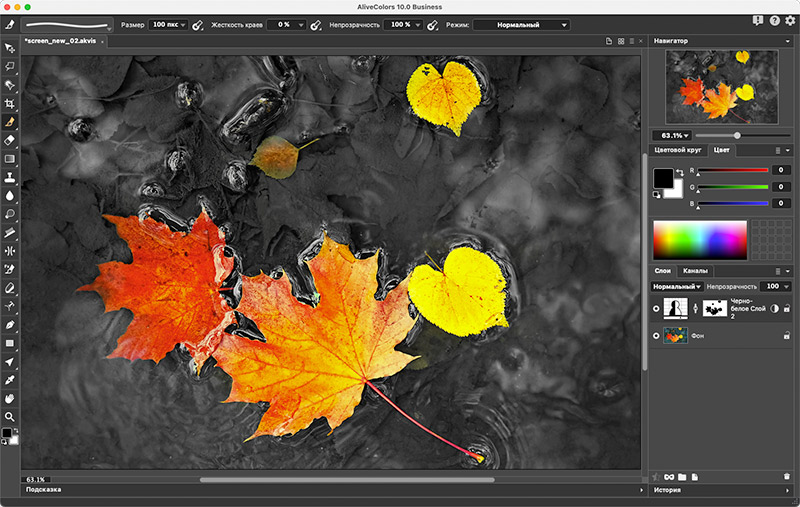
Task: Choose the Eyedropper tool
Action: coord(10,380)
